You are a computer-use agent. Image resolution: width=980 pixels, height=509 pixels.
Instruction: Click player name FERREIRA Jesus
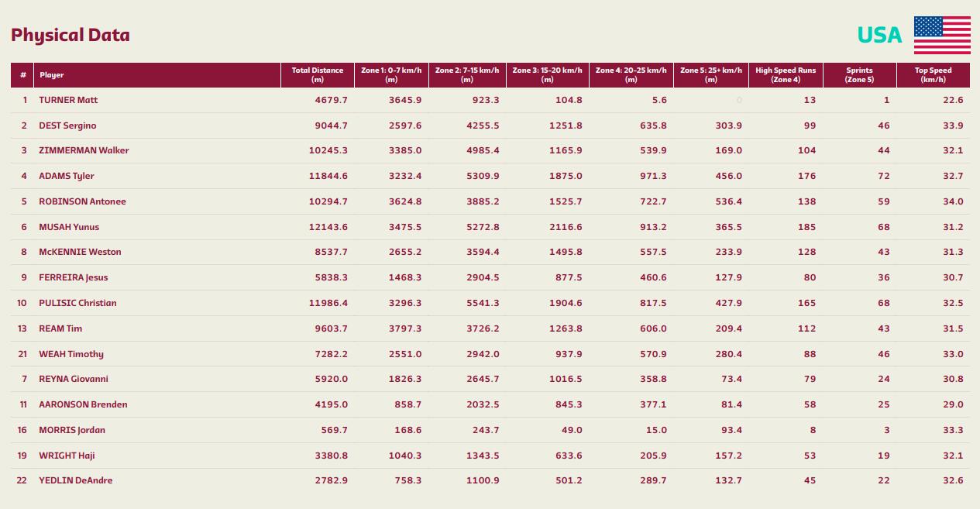tap(74, 277)
